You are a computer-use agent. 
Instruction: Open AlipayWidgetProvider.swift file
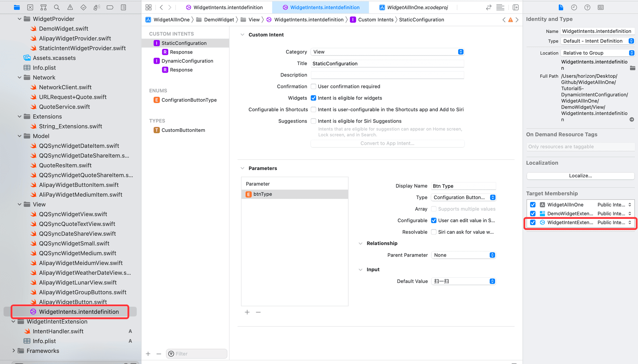75,39
